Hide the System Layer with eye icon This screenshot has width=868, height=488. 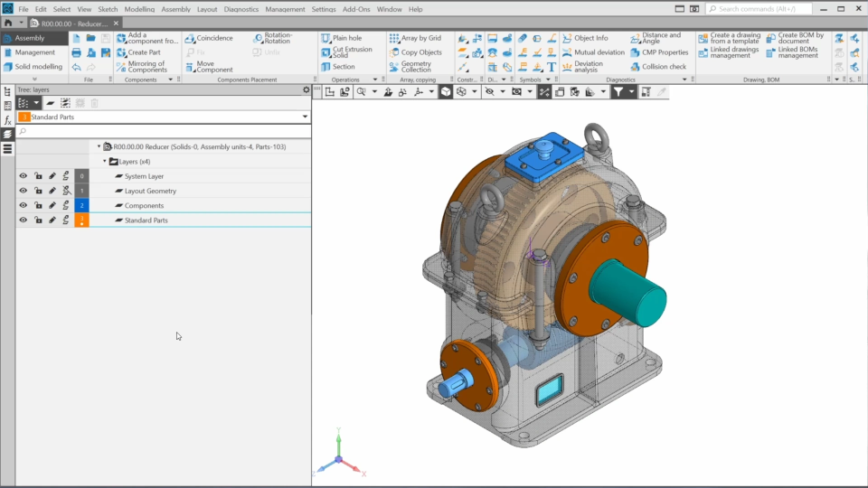[24, 176]
